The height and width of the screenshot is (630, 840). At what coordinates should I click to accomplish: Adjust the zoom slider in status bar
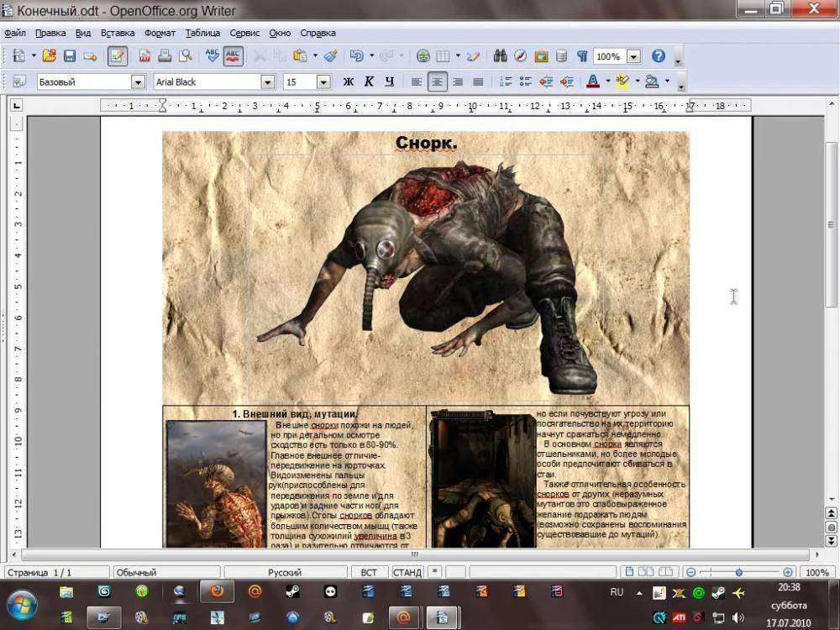click(738, 572)
